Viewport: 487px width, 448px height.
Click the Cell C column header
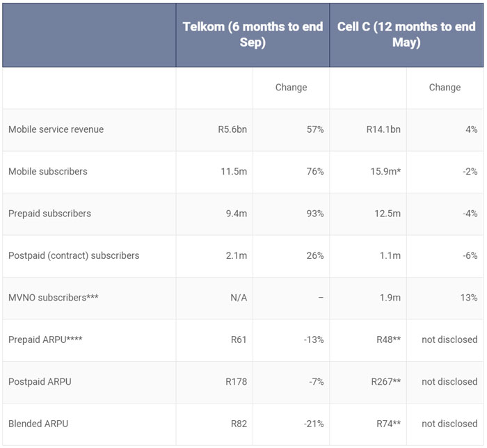[x=406, y=35]
